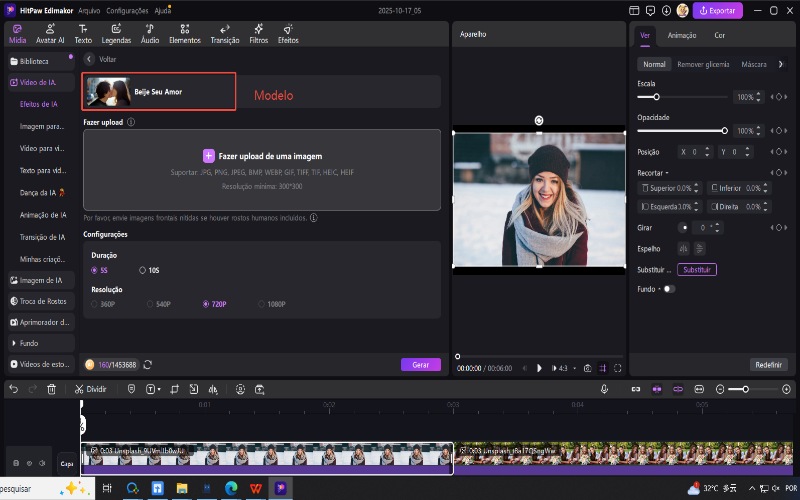Open the Ajuda menu
This screenshot has width=800, height=500.
162,10
